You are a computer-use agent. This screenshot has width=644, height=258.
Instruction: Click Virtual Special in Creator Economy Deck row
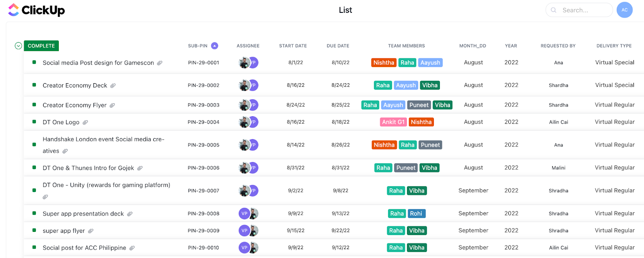(615, 85)
